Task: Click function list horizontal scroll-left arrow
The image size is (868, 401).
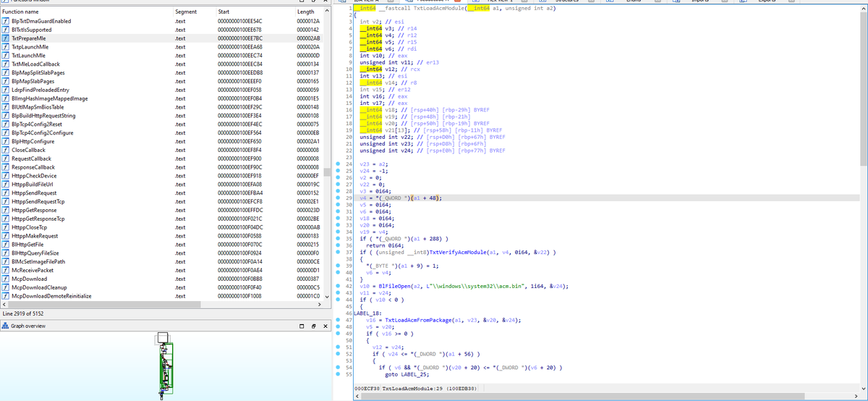Action: (x=4, y=305)
